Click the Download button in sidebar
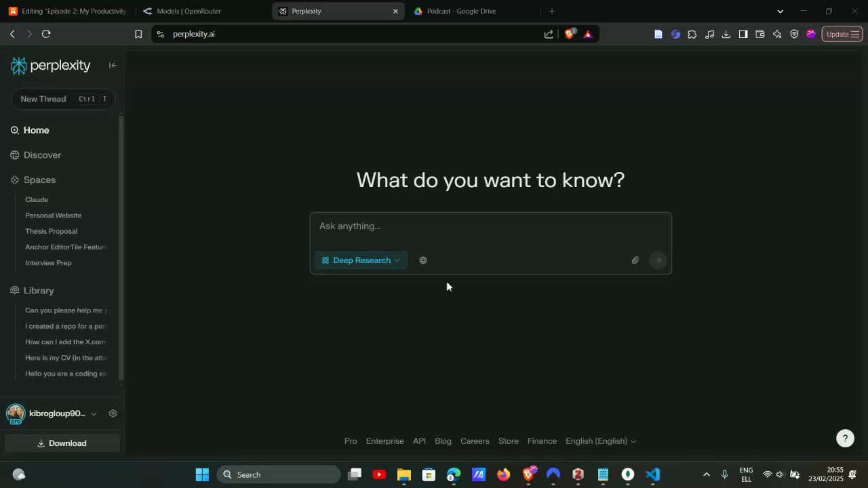Image resolution: width=868 pixels, height=488 pixels. tap(62, 443)
